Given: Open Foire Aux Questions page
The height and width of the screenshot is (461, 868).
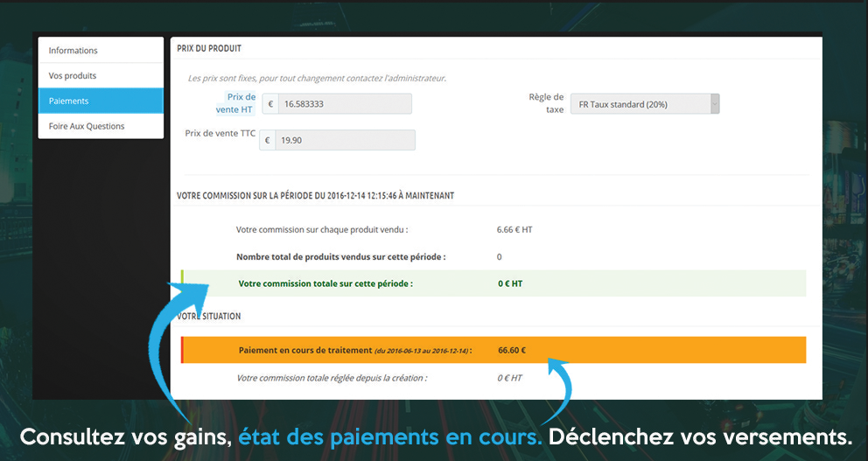Looking at the screenshot, I should (x=101, y=126).
